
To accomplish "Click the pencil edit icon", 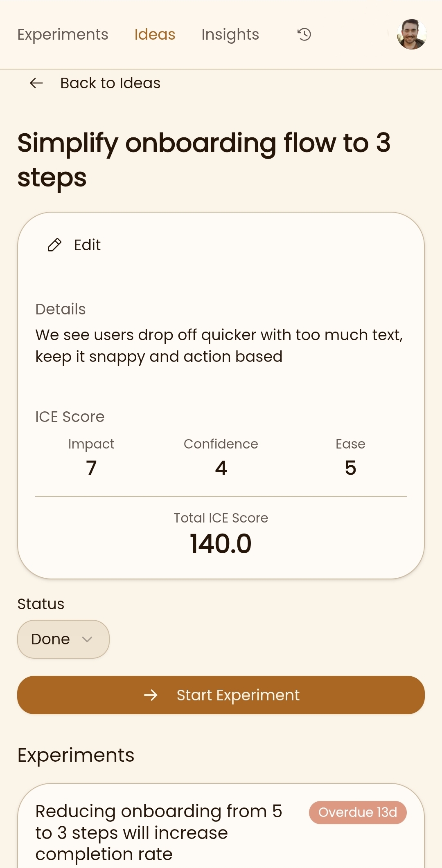I will click(x=54, y=245).
